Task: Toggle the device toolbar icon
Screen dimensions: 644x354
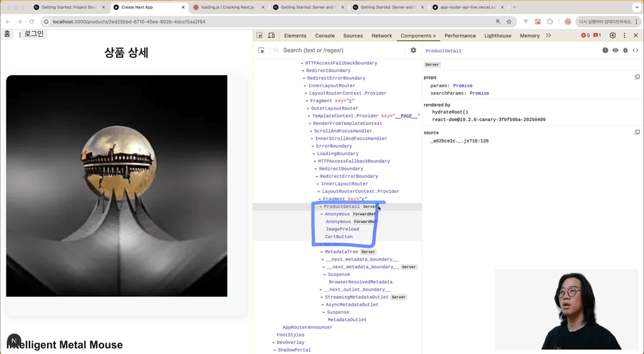Action: pyautogui.click(x=272, y=36)
